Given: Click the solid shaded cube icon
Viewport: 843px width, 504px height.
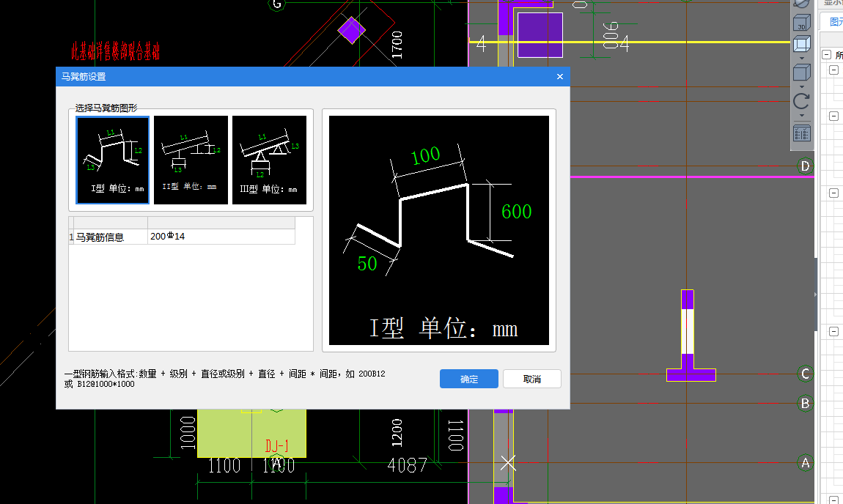Looking at the screenshot, I should 802,73.
